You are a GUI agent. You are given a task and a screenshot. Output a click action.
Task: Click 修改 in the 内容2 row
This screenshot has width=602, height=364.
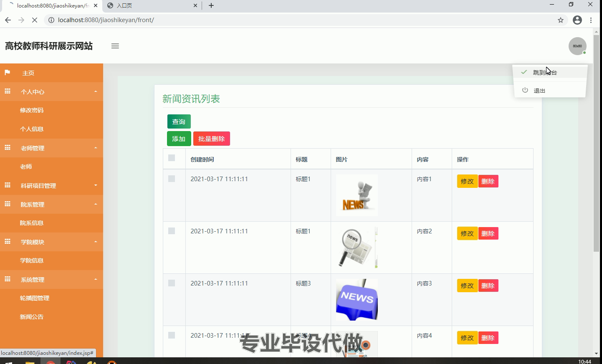pyautogui.click(x=468, y=233)
